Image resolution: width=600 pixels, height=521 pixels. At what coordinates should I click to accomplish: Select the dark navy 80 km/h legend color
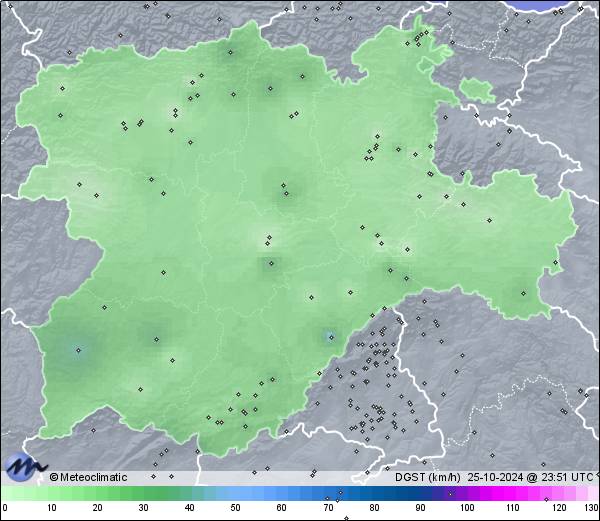(x=374, y=494)
